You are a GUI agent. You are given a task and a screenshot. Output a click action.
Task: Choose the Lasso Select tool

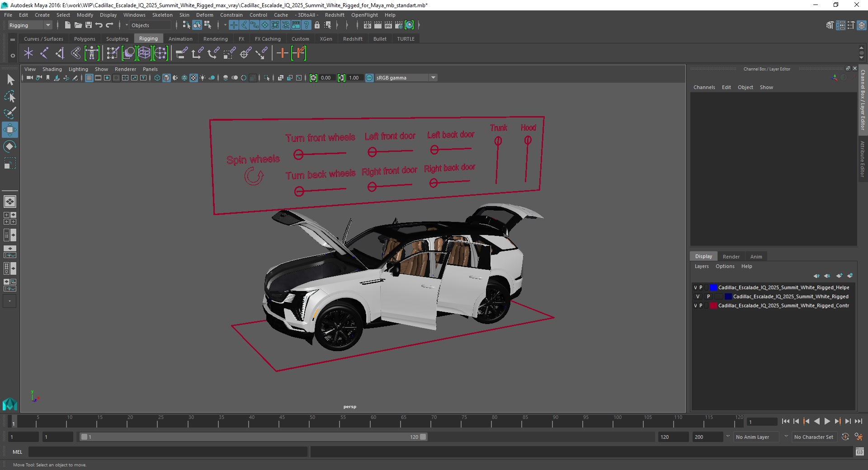pyautogui.click(x=10, y=96)
